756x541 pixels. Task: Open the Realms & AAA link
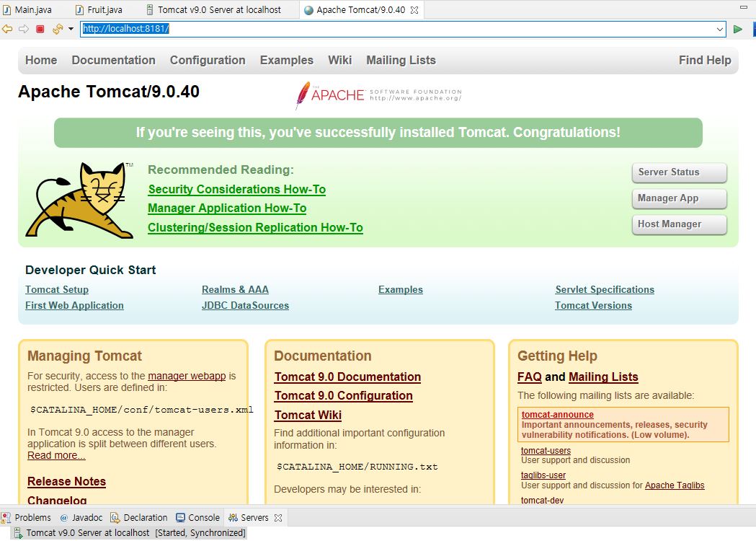(235, 289)
